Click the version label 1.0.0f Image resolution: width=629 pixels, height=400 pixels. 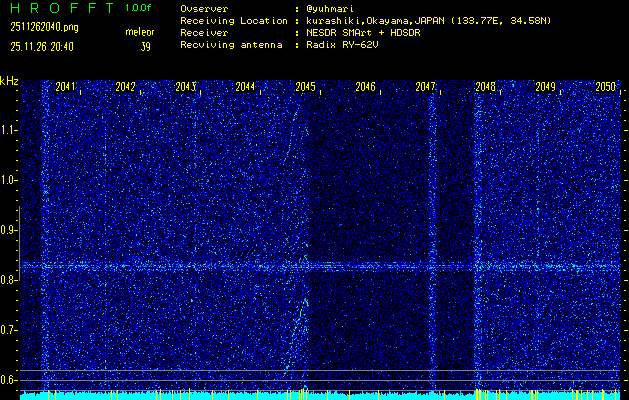click(x=138, y=8)
